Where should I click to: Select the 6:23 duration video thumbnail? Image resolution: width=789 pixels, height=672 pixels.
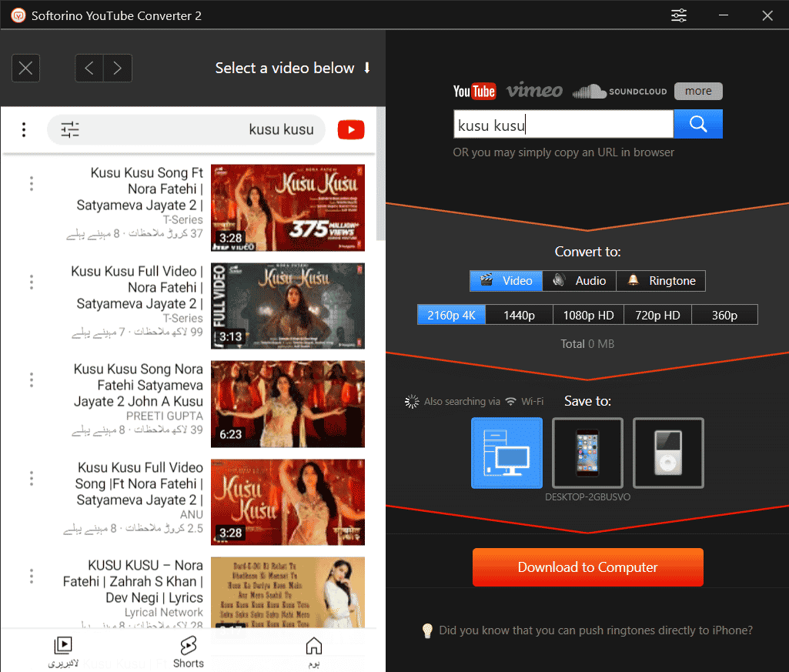click(288, 403)
